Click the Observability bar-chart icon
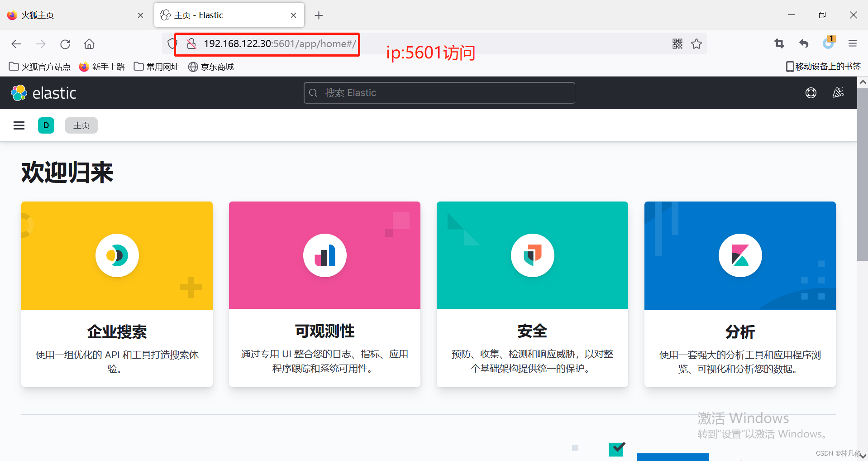868x461 pixels. 325,255
